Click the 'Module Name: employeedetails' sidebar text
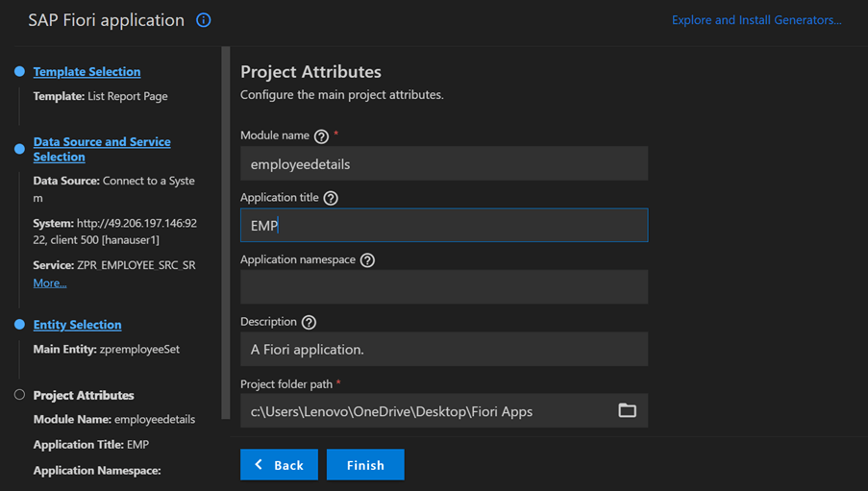This screenshot has width=868, height=491. [114, 420]
